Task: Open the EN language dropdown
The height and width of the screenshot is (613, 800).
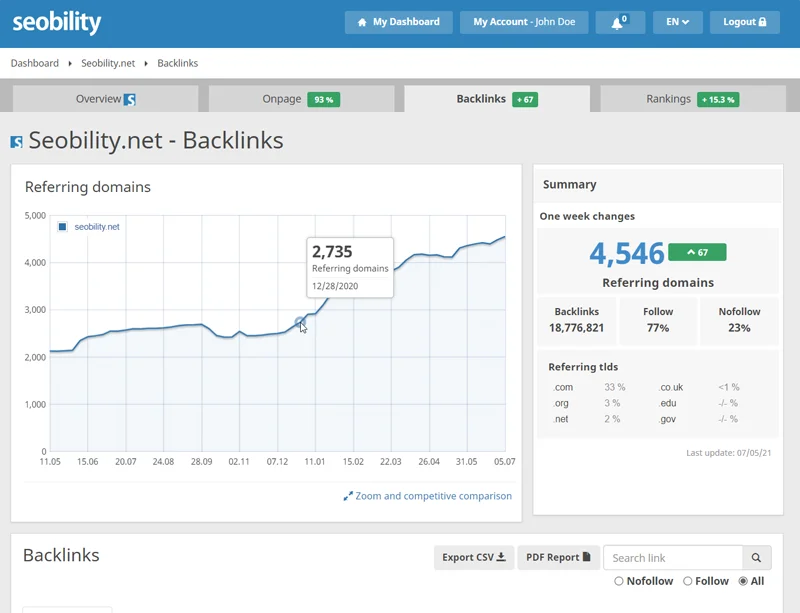Action: [x=678, y=21]
